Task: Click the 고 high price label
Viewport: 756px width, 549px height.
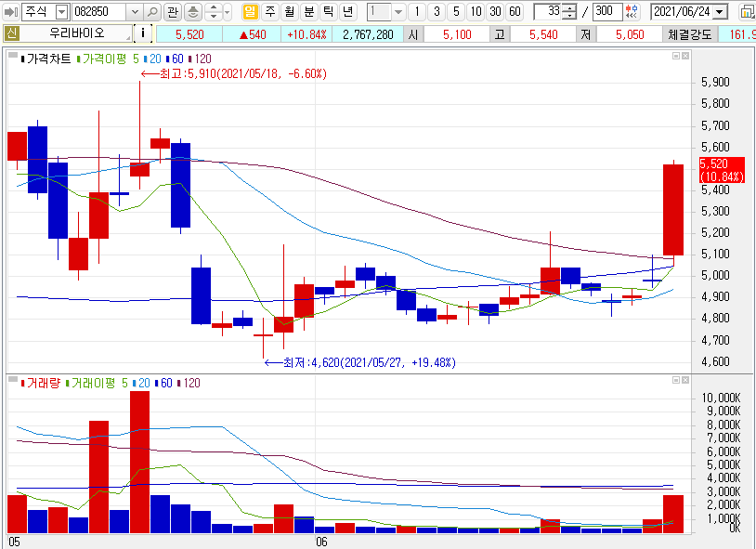Action: click(x=500, y=34)
